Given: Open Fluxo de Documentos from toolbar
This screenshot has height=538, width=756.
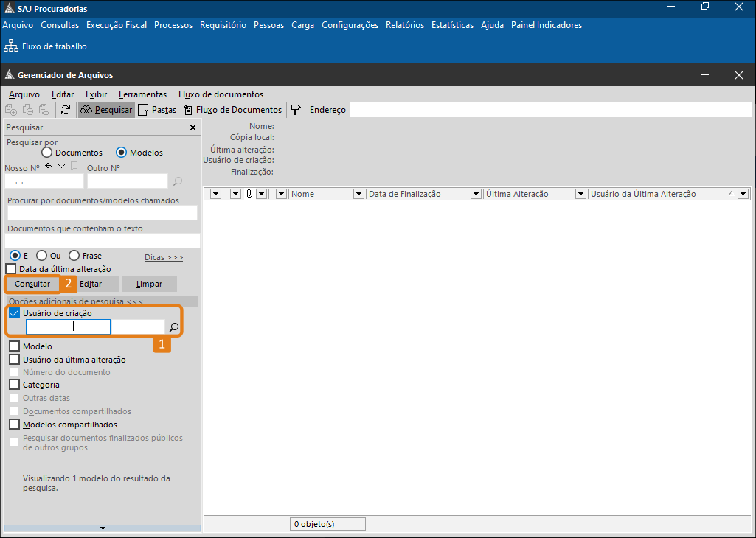Looking at the screenshot, I should click(x=232, y=110).
